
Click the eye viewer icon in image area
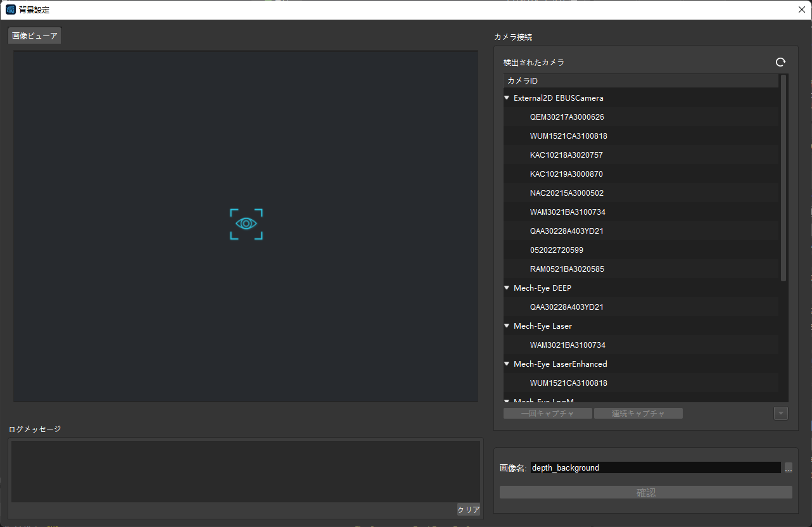coord(246,224)
